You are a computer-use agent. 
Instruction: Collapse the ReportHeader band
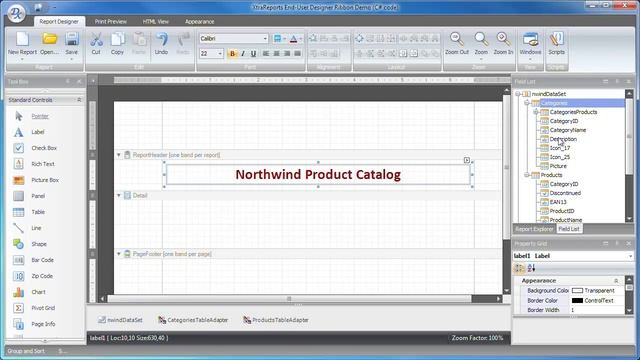click(119, 155)
